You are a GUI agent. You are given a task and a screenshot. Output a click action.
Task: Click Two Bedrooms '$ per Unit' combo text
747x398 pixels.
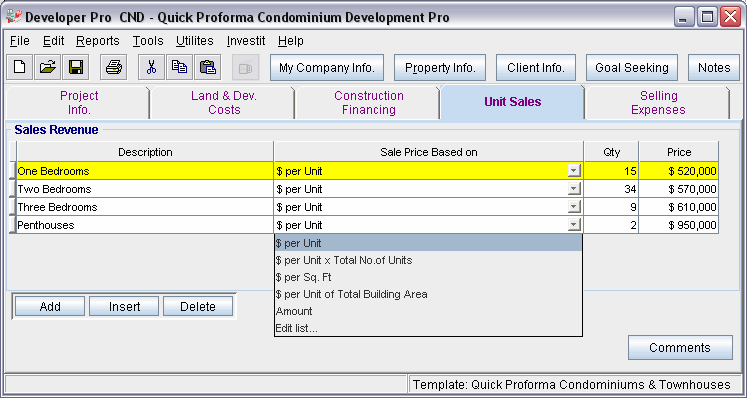[x=299, y=189]
